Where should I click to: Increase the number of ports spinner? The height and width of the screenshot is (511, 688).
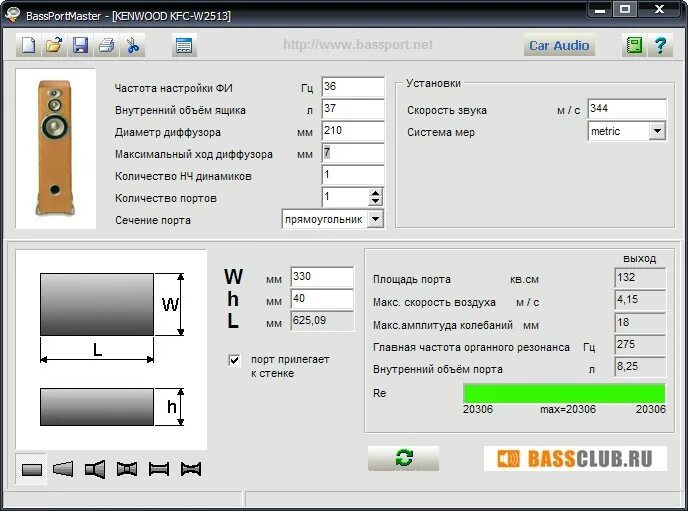[x=375, y=193]
